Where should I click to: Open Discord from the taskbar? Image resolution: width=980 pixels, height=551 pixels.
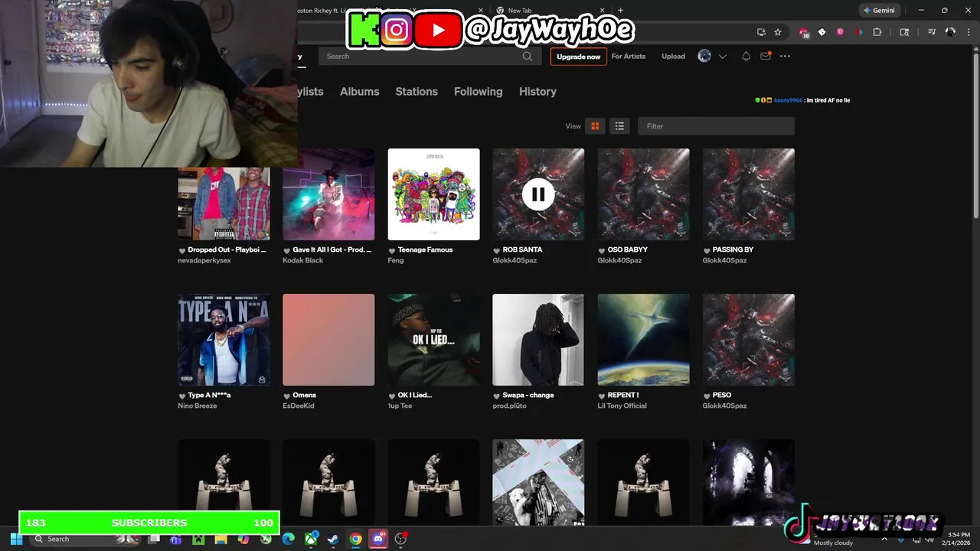(x=378, y=539)
